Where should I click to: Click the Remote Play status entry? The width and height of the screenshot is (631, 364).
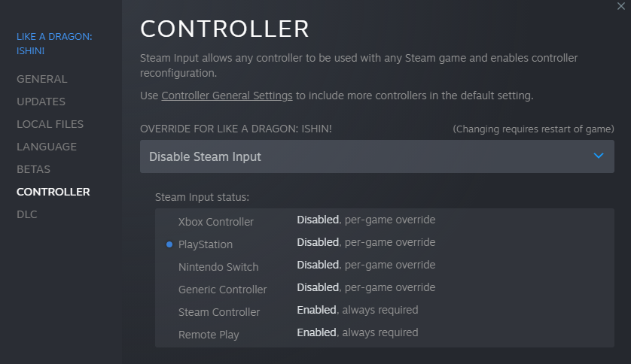[x=209, y=335]
